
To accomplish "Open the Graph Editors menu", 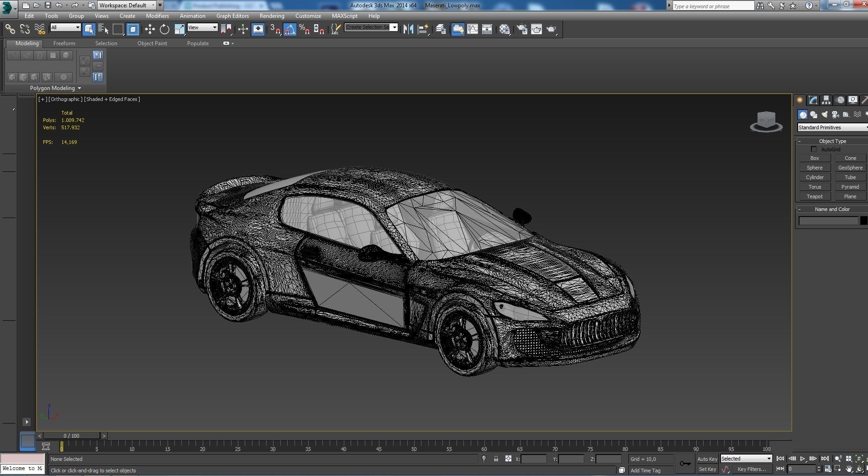I will pyautogui.click(x=232, y=16).
